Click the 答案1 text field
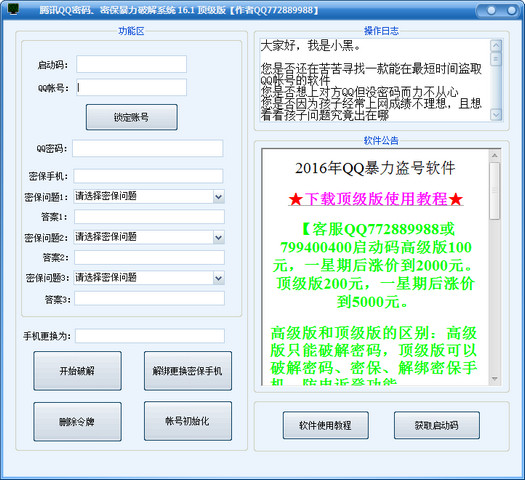 (149, 217)
